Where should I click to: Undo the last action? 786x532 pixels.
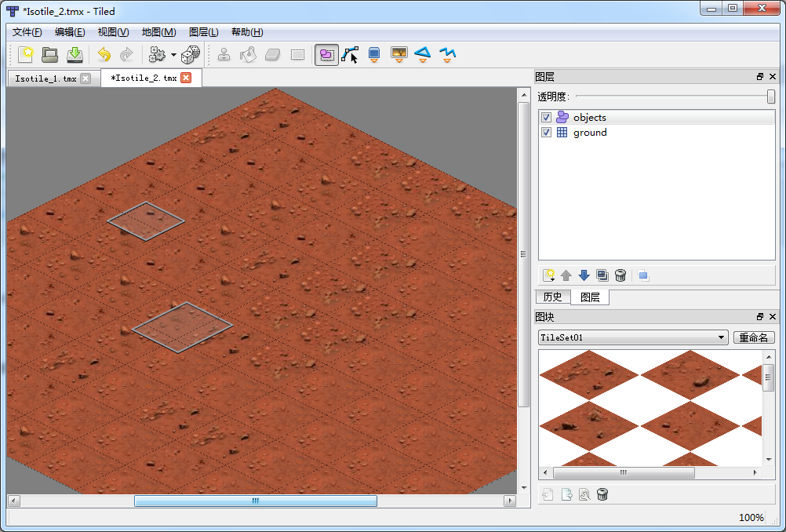(x=104, y=54)
